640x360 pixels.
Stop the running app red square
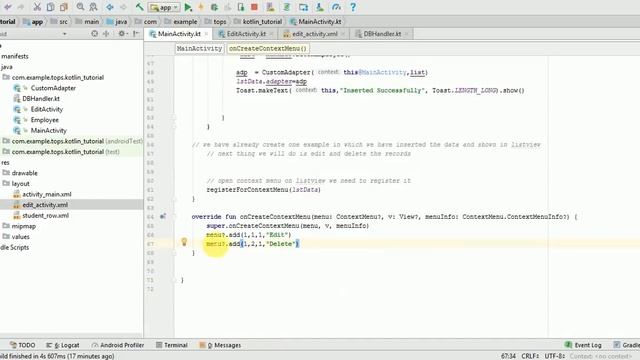[254, 7]
